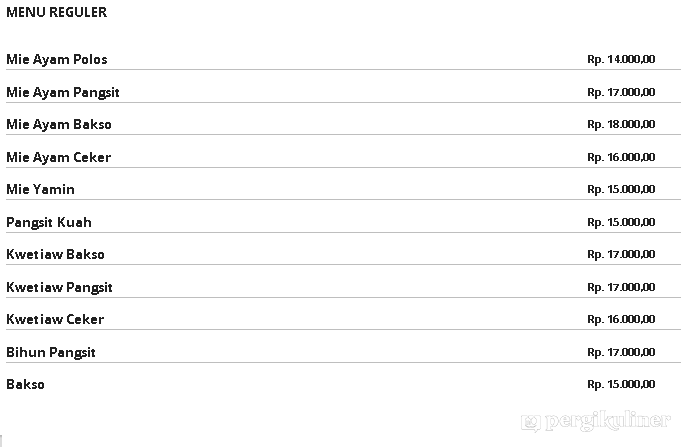This screenshot has width=681, height=447.
Task: Click the price next to Mie Yamin
Action: point(621,189)
